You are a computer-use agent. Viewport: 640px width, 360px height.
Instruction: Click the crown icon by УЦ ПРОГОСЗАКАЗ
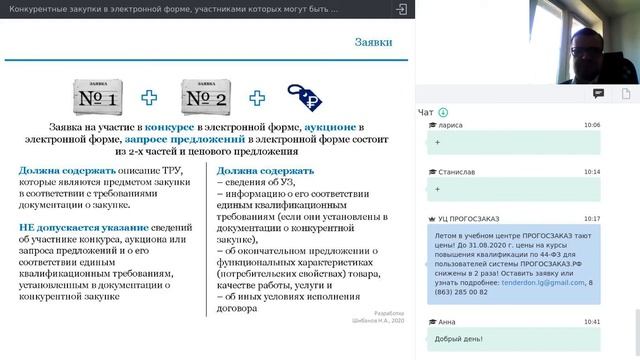[x=432, y=219]
